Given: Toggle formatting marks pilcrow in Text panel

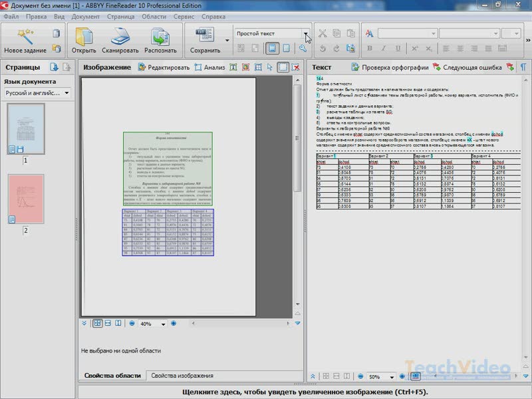Looking at the screenshot, I should click(523, 67).
